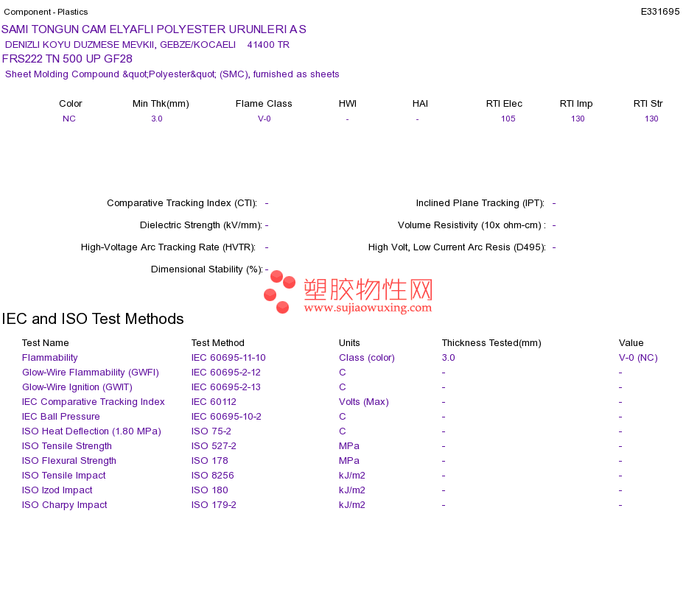This screenshot has width=700, height=589.
Task: Click the HAI column header
Action: pos(420,104)
